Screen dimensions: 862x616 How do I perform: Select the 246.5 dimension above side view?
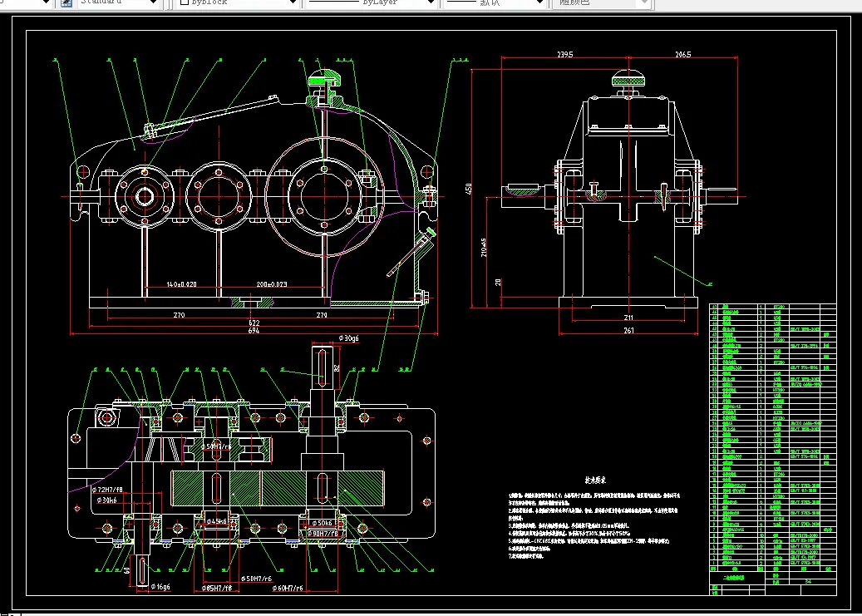pos(682,55)
